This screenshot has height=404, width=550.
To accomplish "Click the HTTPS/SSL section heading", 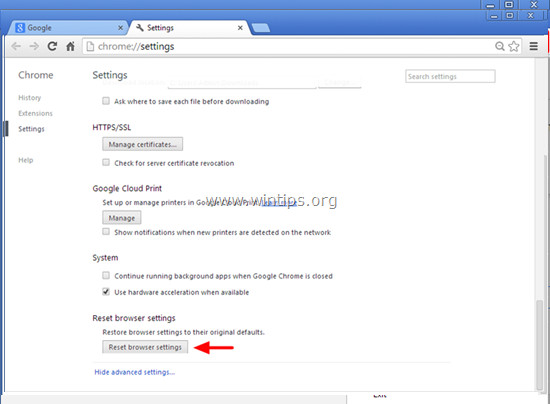I will (x=112, y=127).
